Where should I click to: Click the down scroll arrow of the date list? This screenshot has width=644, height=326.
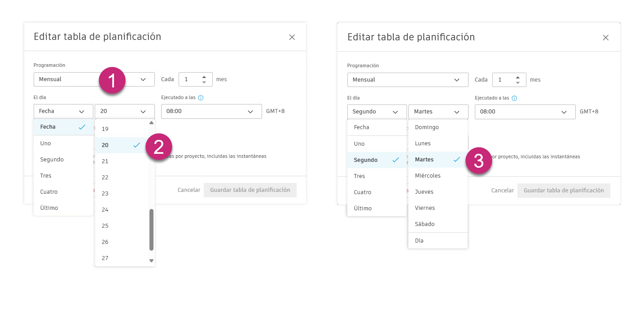click(151, 260)
